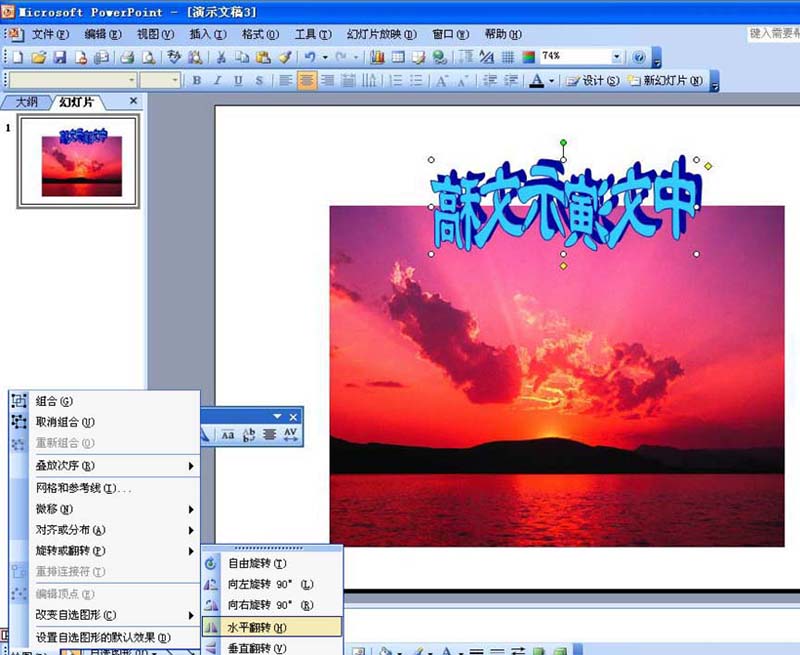Click the Show Grid icon

coord(508,57)
